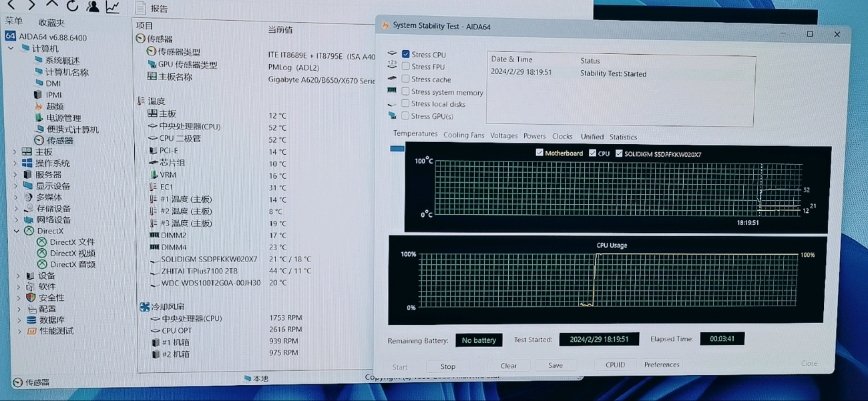The height and width of the screenshot is (401, 868).
Task: Click the 温度 thermometer icon in the report list
Action: 141,101
